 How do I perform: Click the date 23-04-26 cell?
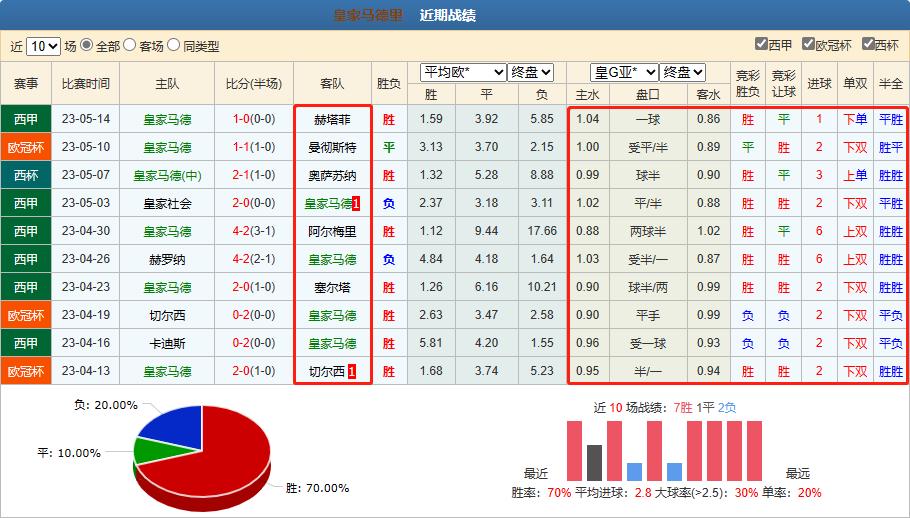(x=86, y=259)
